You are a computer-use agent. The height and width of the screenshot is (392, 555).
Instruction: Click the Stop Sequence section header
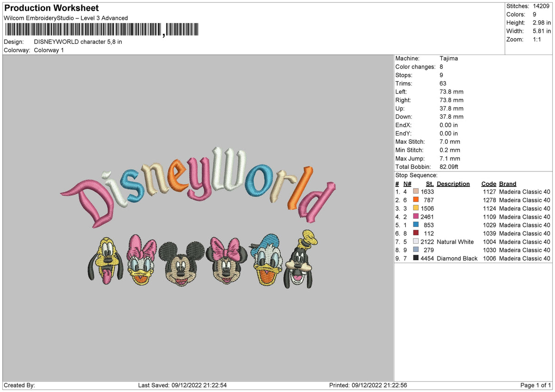416,175
